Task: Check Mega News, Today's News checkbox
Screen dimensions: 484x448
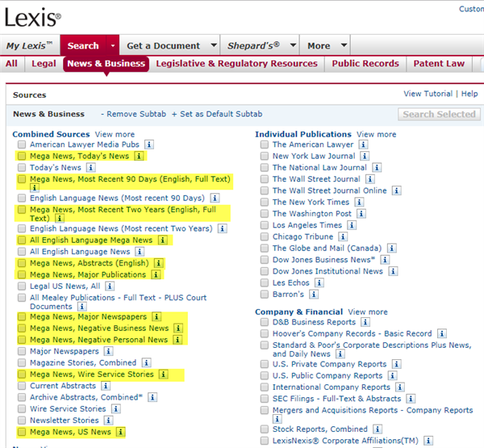Action: pyautogui.click(x=22, y=156)
